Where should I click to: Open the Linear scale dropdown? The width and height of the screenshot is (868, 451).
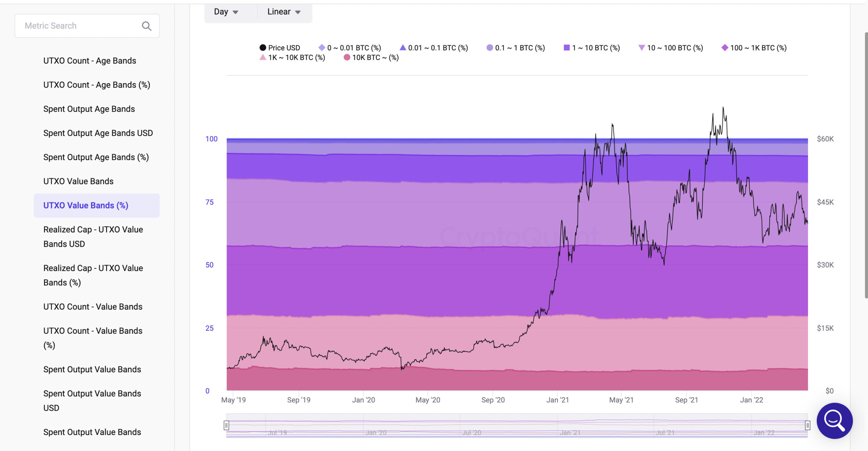[284, 12]
